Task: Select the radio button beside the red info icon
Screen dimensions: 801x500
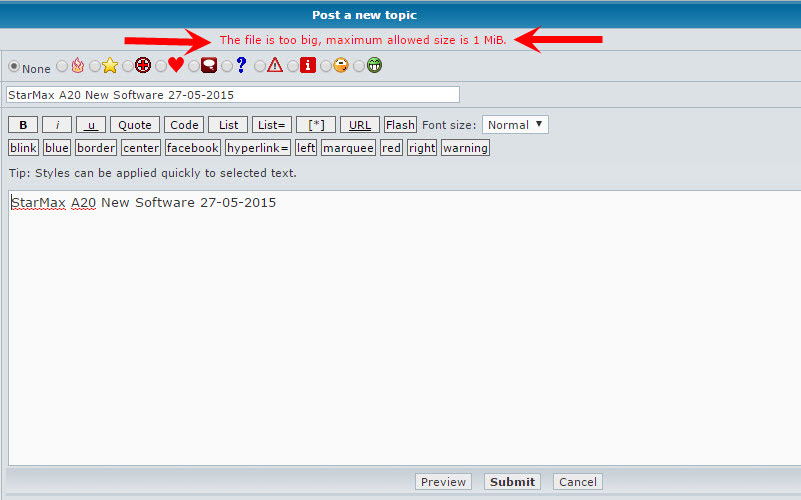Action: coord(293,66)
